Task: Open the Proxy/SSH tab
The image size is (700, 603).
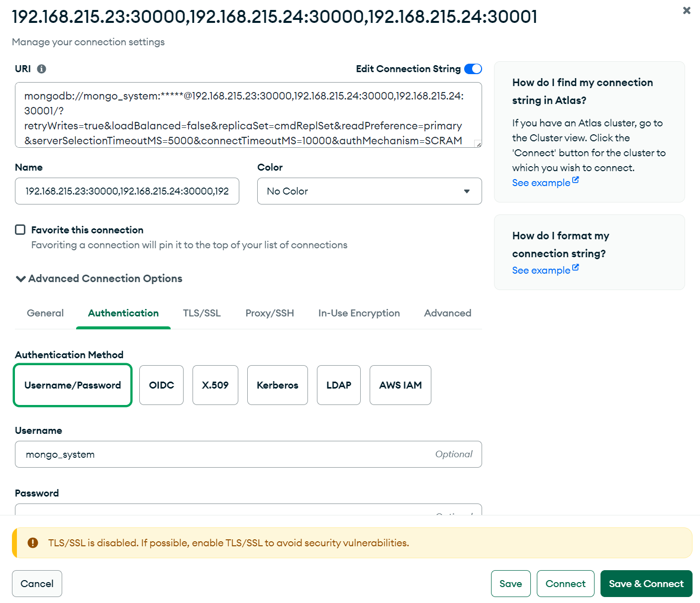Action: tap(270, 313)
